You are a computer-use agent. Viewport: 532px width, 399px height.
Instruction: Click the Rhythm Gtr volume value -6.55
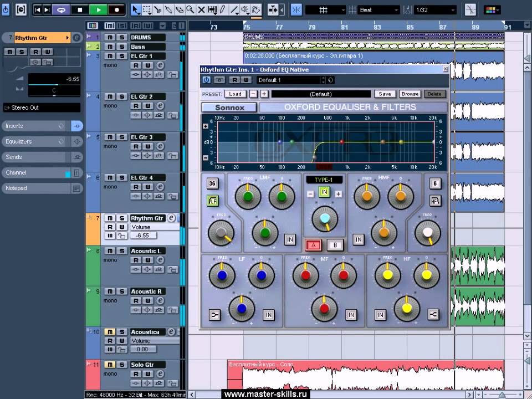click(142, 236)
